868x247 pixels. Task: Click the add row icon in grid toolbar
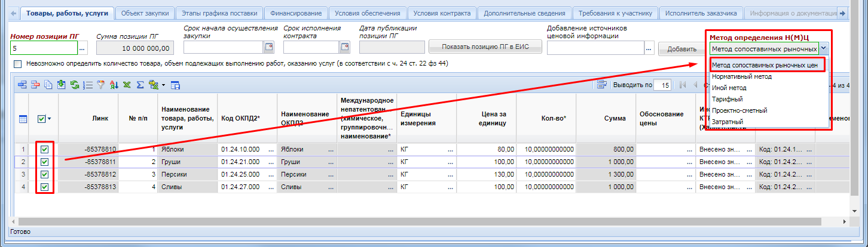coord(22,85)
